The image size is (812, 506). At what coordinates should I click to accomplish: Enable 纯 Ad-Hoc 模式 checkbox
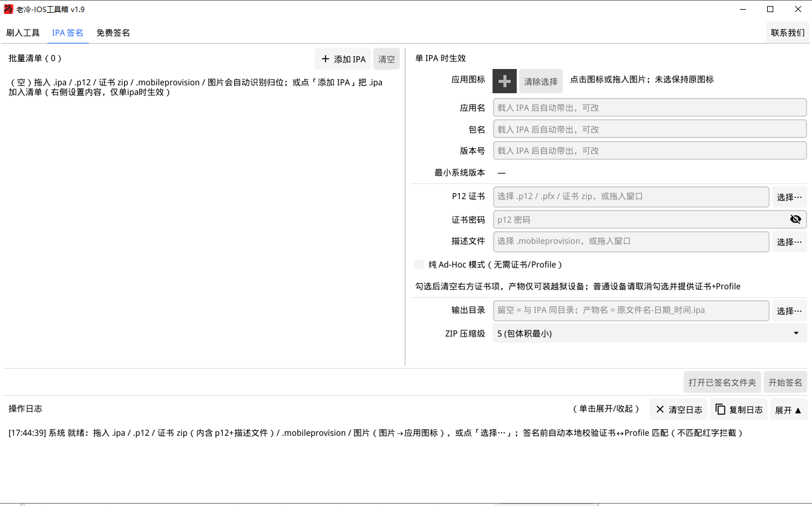[x=419, y=264]
